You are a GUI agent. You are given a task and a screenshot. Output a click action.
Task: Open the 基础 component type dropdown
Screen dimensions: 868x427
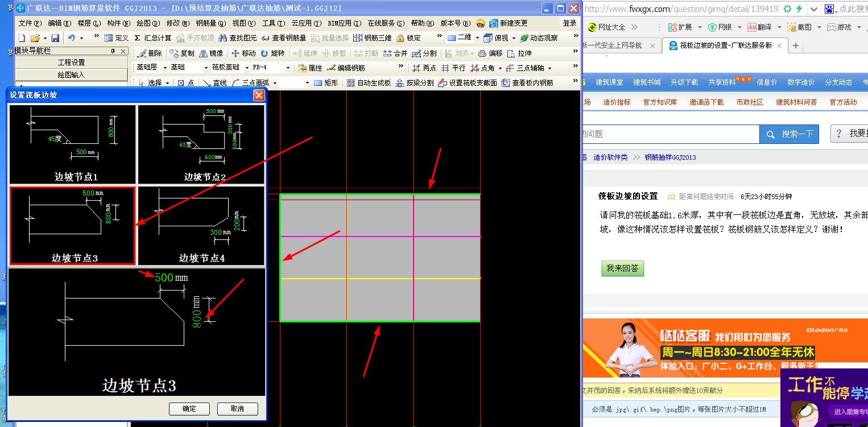tap(205, 68)
